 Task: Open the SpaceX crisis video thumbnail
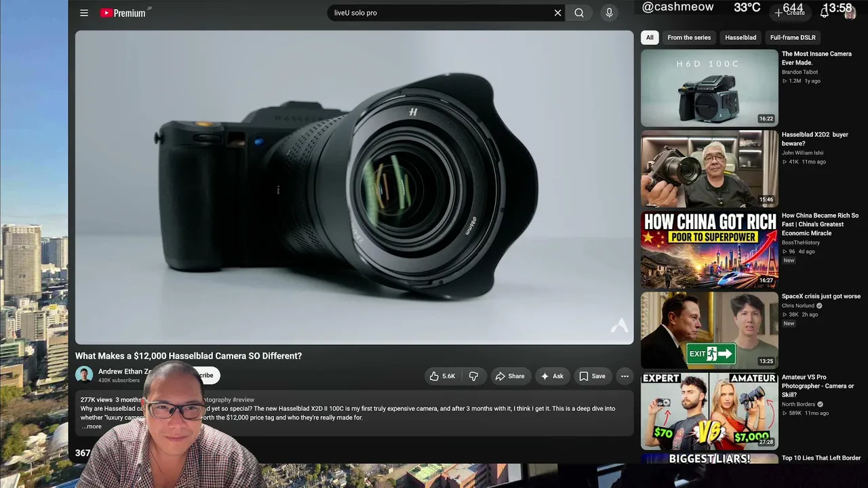pos(709,330)
